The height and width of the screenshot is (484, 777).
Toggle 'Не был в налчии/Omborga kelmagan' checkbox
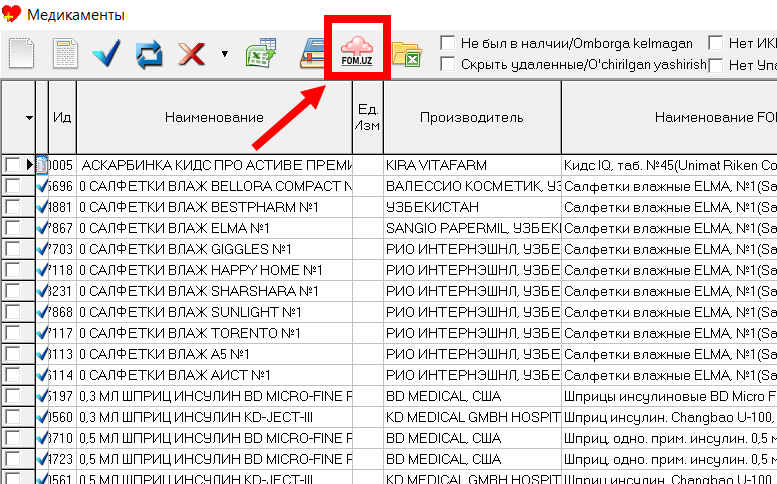pyautogui.click(x=447, y=43)
